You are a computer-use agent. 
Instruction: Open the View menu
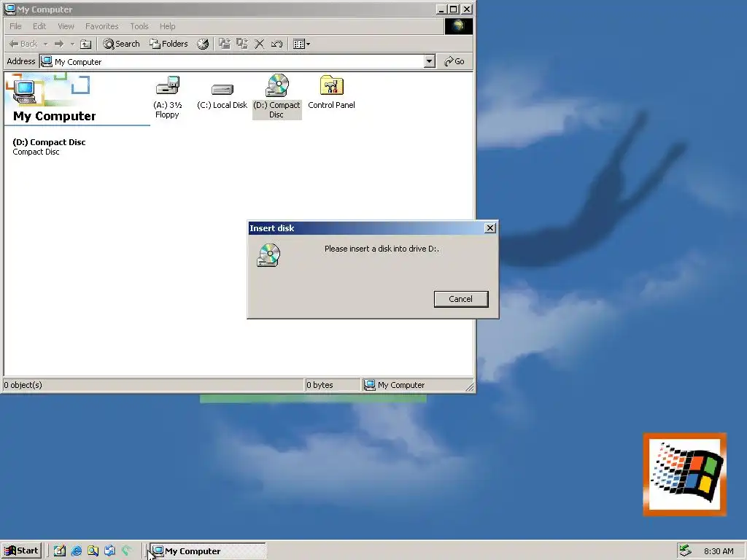[x=66, y=26]
